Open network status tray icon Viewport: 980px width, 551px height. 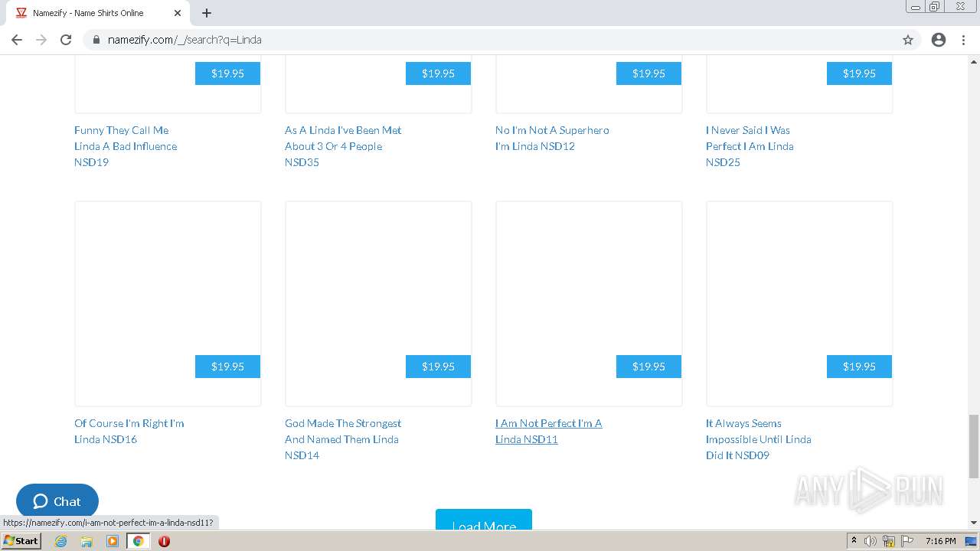pos(889,541)
